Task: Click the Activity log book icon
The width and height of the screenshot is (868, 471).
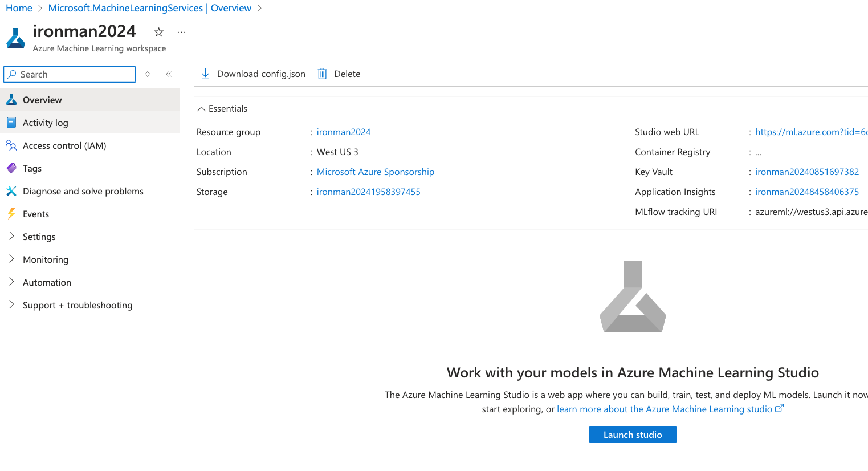Action: pyautogui.click(x=11, y=123)
